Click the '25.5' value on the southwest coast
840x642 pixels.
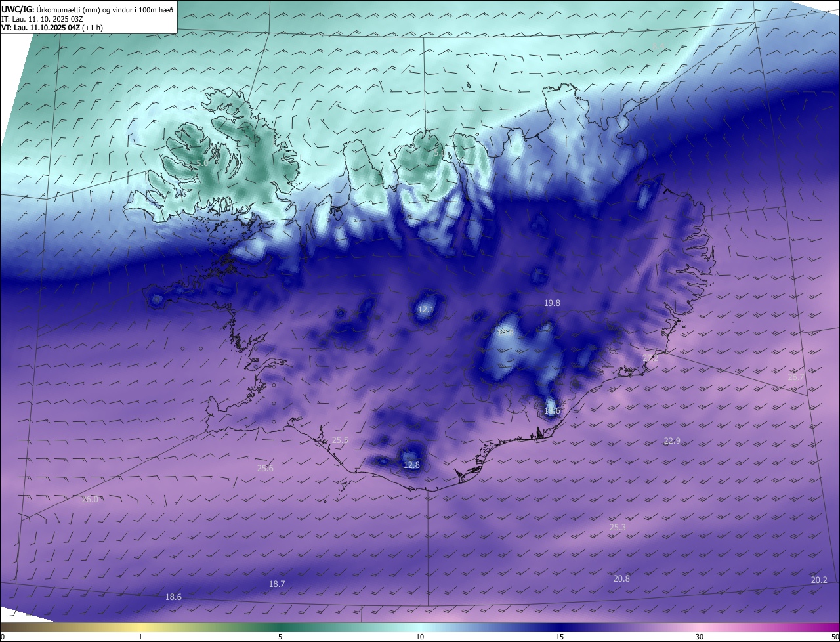(340, 440)
